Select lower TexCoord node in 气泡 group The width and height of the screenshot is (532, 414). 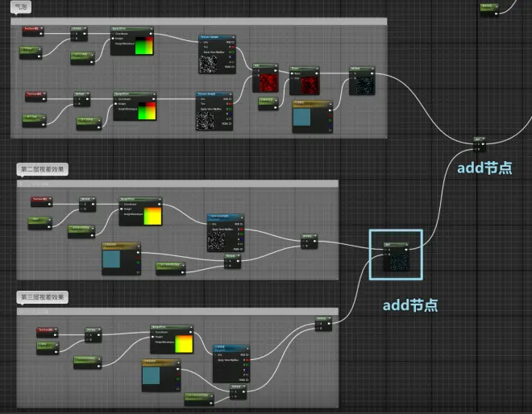[x=35, y=97]
